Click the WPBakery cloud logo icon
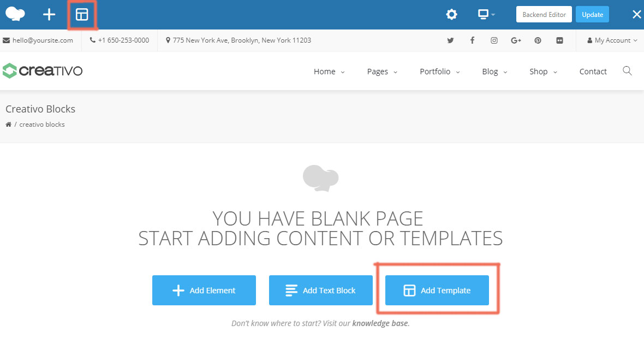 [x=15, y=14]
